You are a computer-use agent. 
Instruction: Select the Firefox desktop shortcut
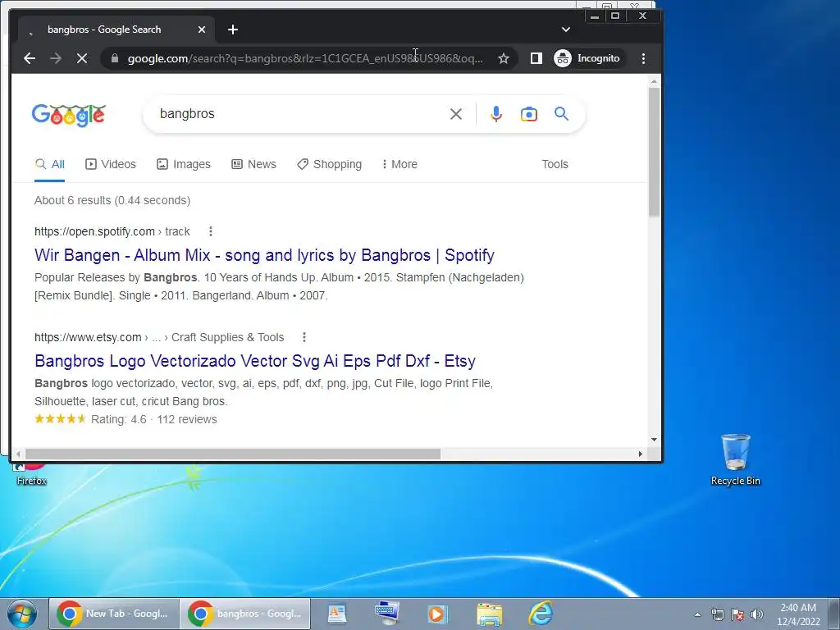pos(32,475)
